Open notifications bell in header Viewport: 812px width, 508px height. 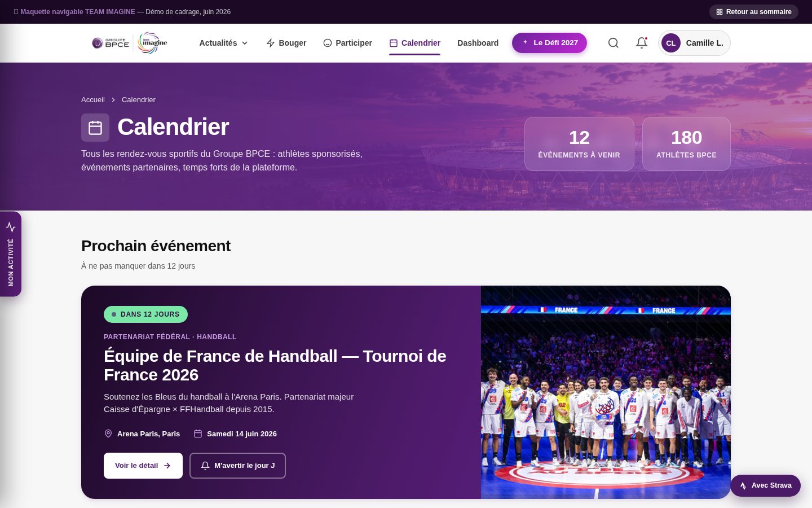point(641,43)
